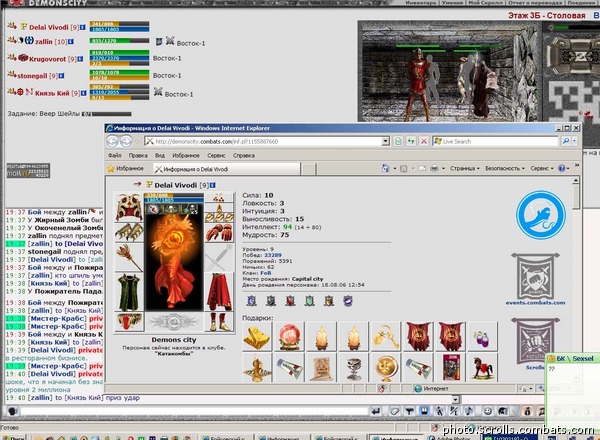Click the blue ghost circular logo

541,215
